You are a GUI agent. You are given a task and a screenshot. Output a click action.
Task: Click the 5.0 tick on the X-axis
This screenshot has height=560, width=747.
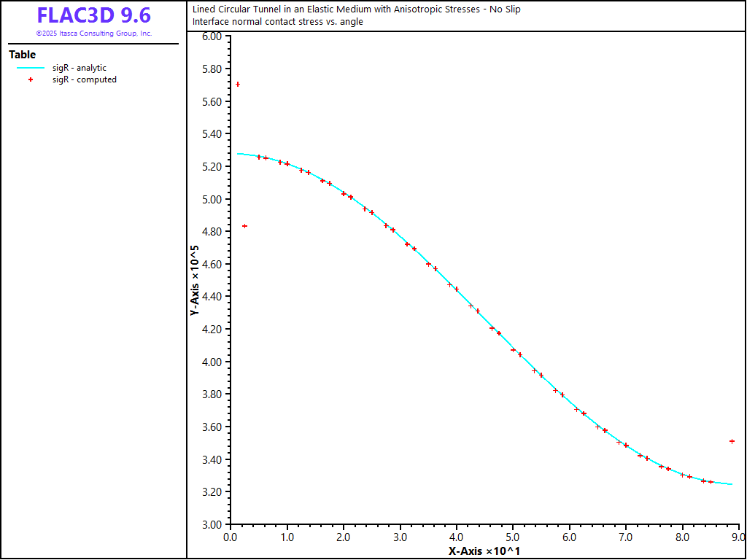(x=513, y=537)
